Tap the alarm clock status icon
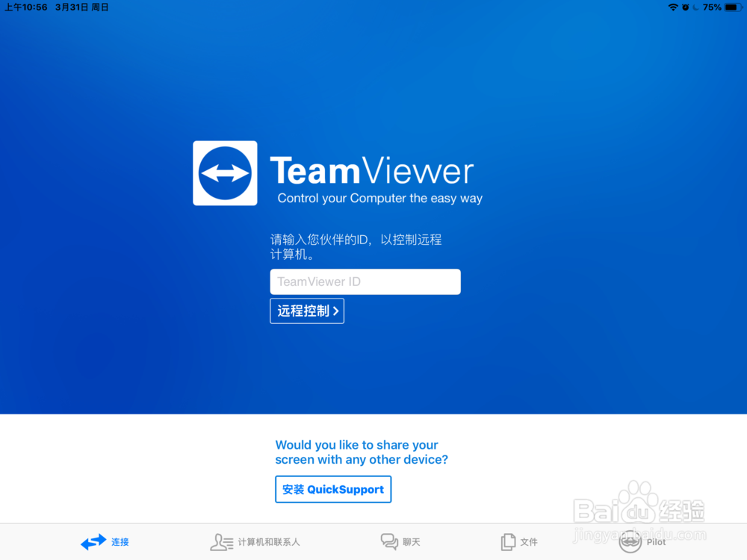This screenshot has width=747, height=560. (685, 7)
